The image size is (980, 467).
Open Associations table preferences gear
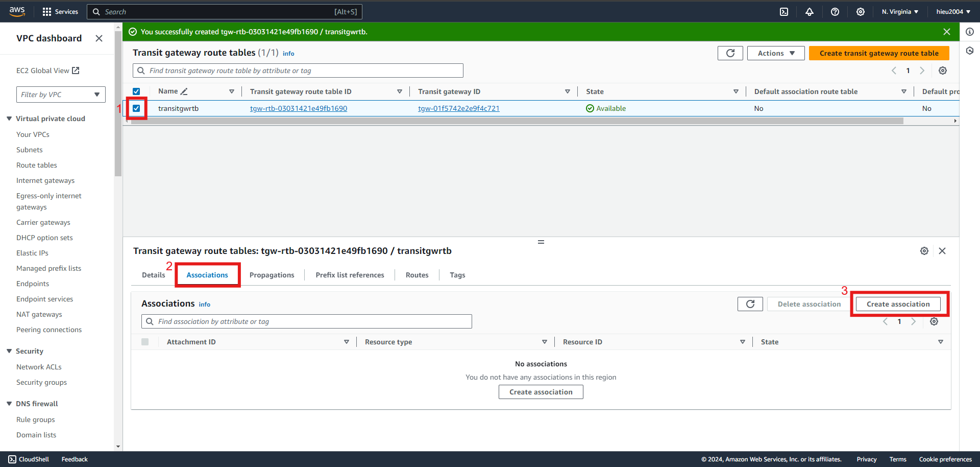[934, 321]
